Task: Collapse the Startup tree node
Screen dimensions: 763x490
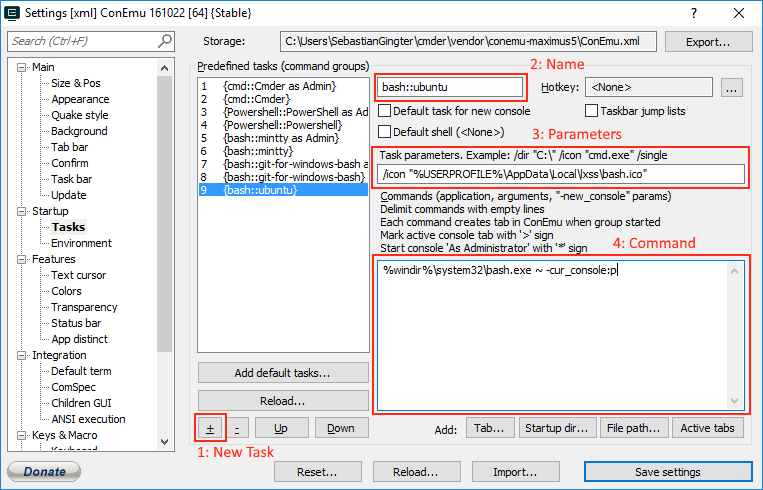Action: [24, 211]
